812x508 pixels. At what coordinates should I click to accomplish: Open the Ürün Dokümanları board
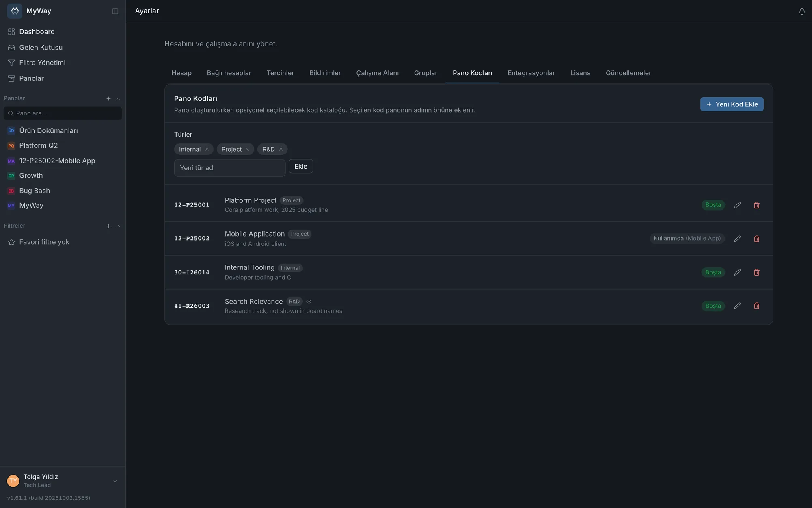pyautogui.click(x=63, y=130)
